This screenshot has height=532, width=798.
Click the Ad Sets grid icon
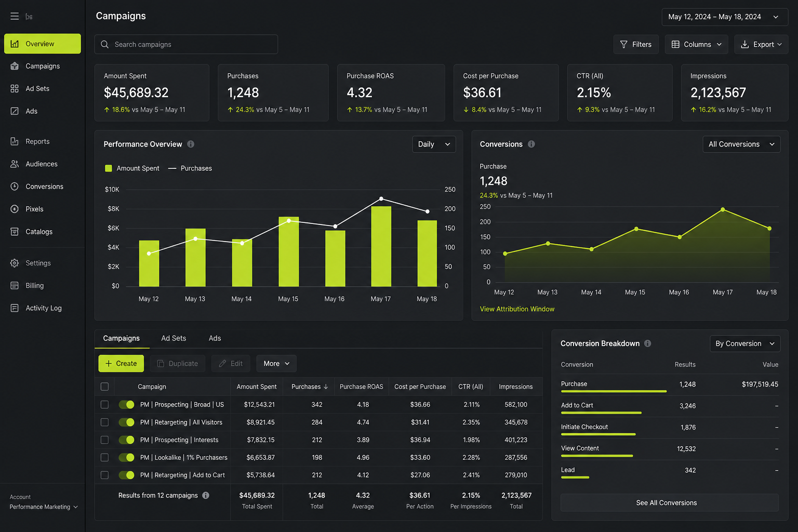pos(15,89)
